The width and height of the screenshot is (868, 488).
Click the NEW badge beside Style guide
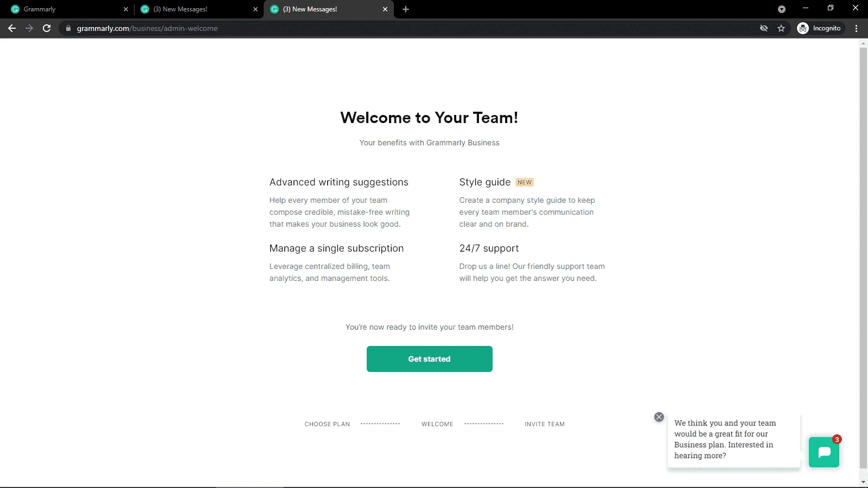[x=525, y=182]
